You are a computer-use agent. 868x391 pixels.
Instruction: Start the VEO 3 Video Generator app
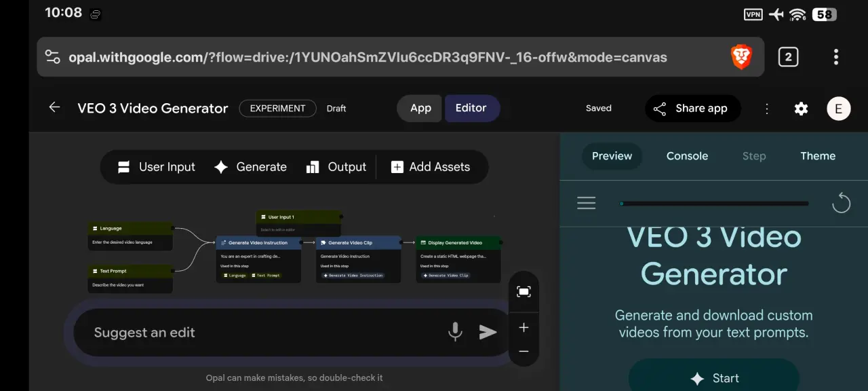click(714, 377)
